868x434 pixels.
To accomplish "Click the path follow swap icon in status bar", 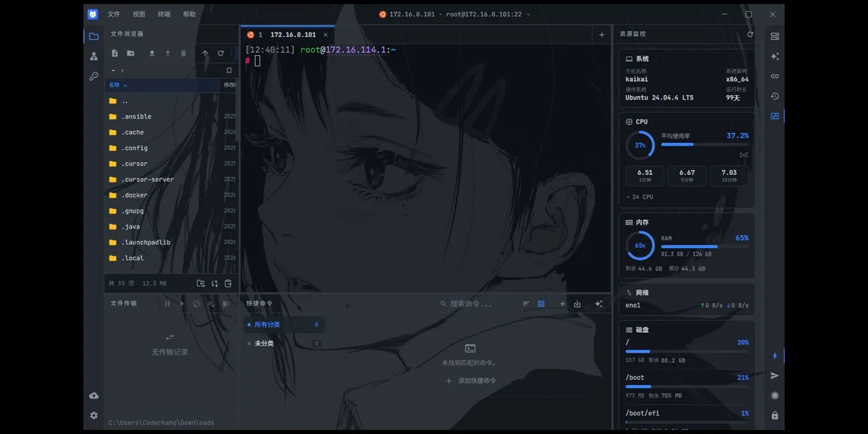I will click(214, 283).
